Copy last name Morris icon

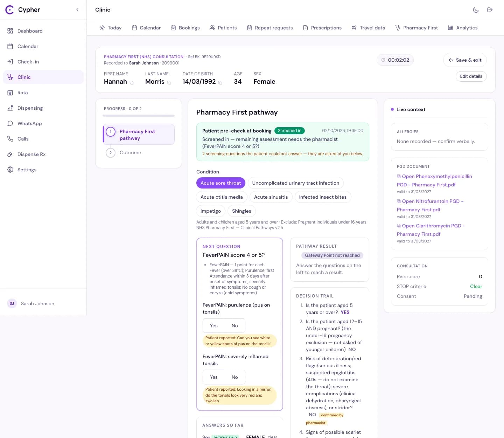click(169, 83)
